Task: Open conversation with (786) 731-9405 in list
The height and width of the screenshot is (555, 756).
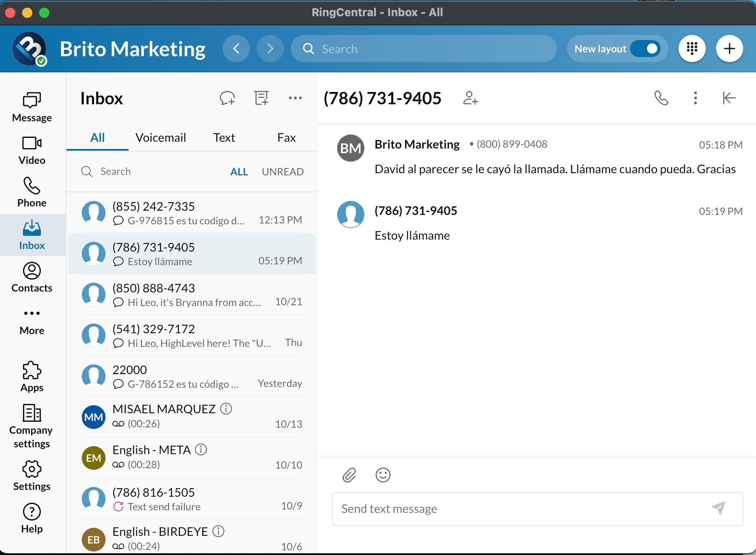Action: (192, 254)
